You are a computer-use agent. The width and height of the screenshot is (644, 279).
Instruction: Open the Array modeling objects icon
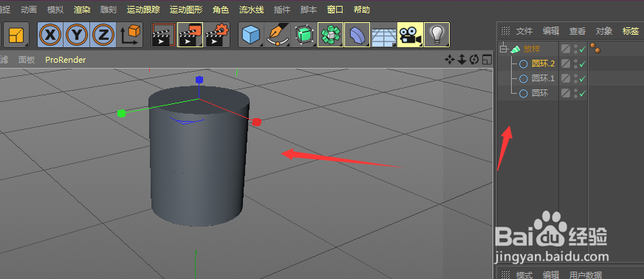tap(330, 35)
